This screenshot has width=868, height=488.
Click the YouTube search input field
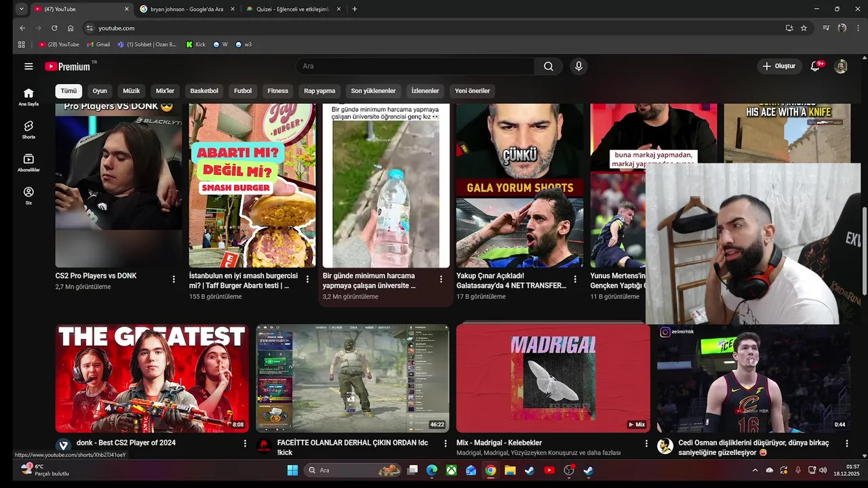coord(415,66)
